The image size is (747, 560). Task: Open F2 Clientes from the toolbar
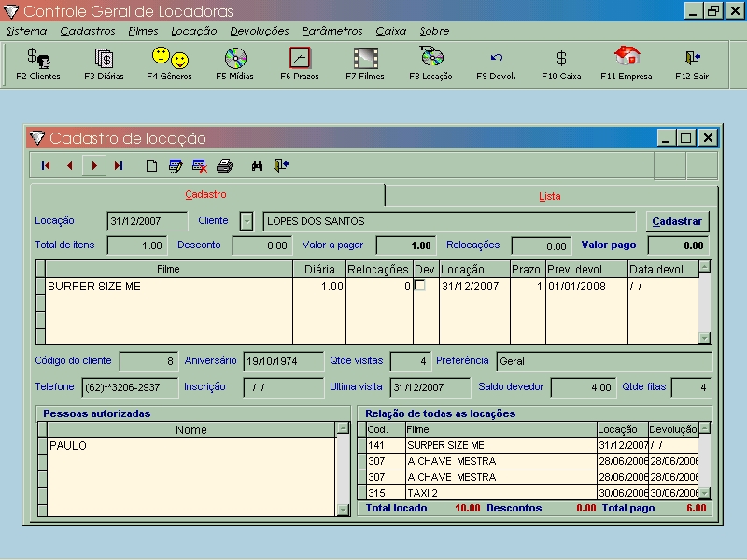(38, 63)
